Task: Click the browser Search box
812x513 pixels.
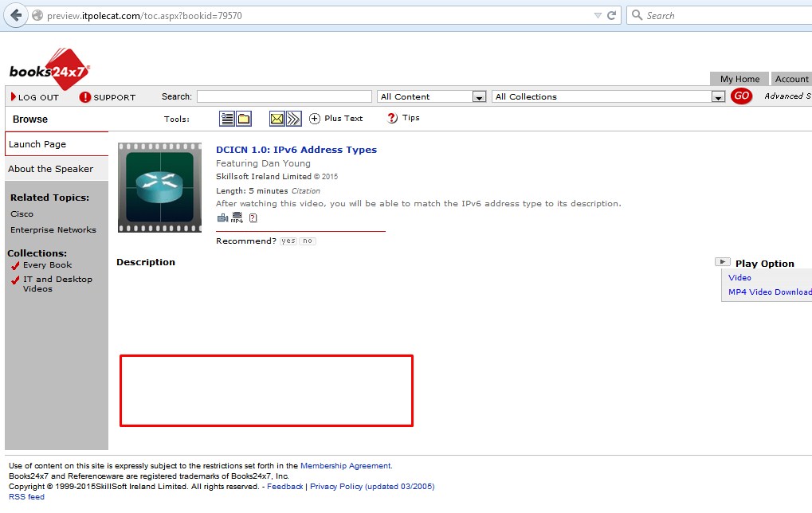Action: click(x=720, y=15)
